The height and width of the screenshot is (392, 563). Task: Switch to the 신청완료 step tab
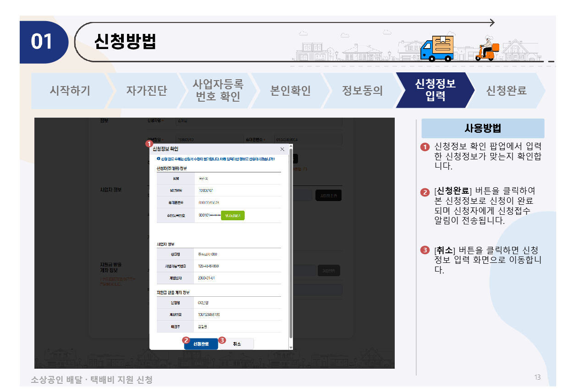[506, 91]
